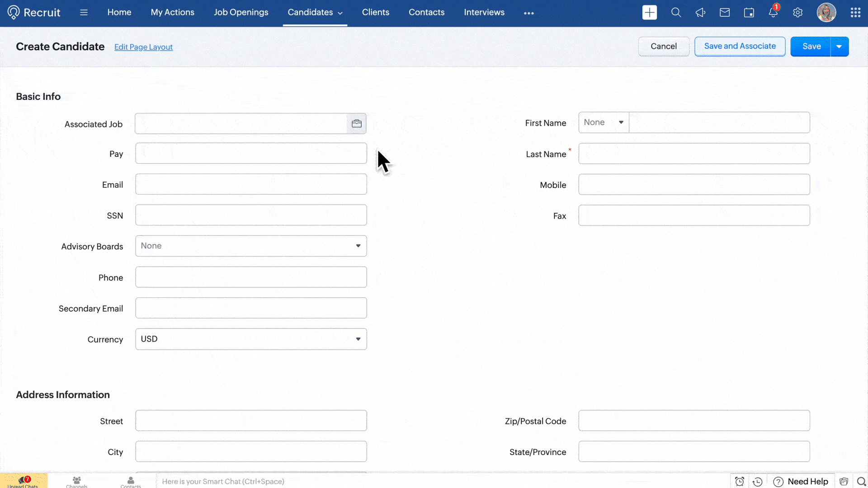Open the Job Openings tab
Image resolution: width=868 pixels, height=488 pixels.
pos(241,13)
